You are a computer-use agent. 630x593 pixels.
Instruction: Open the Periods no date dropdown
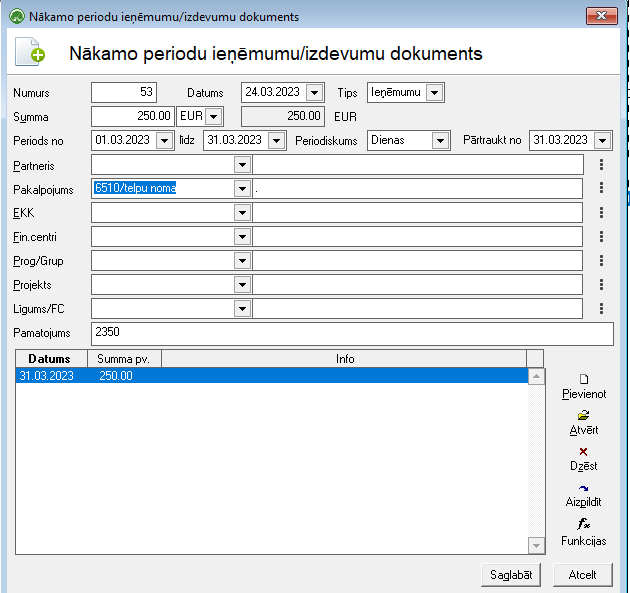164,141
